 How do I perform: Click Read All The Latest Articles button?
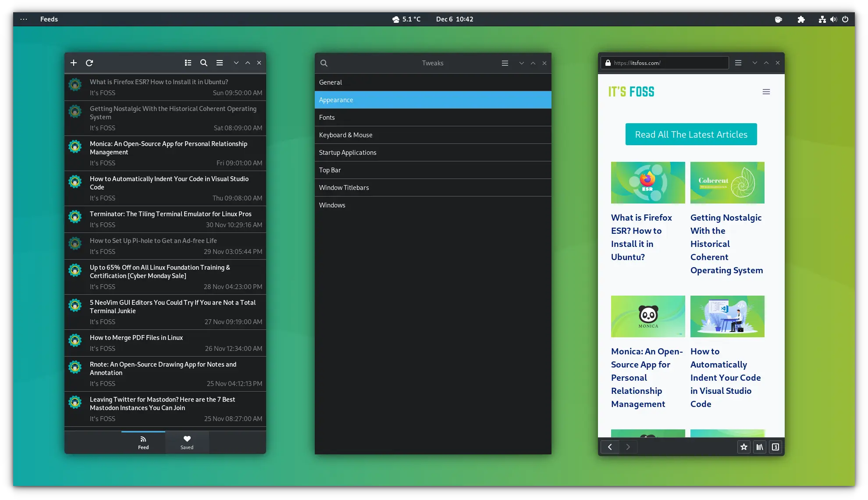point(691,134)
